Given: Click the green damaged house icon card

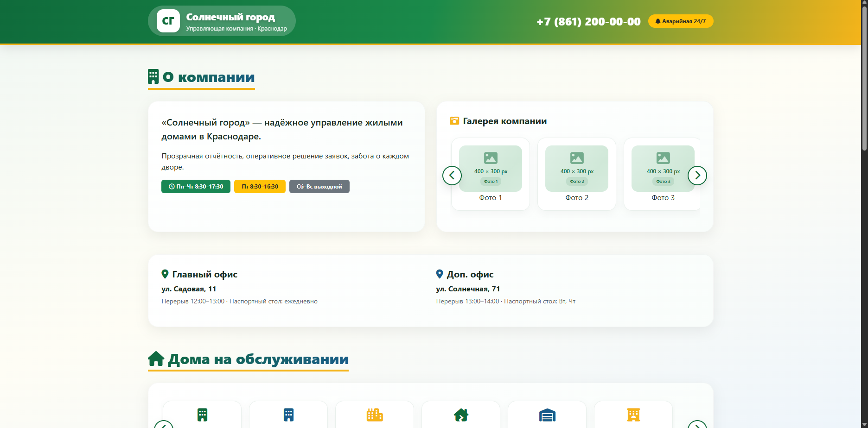Looking at the screenshot, I should tap(461, 415).
